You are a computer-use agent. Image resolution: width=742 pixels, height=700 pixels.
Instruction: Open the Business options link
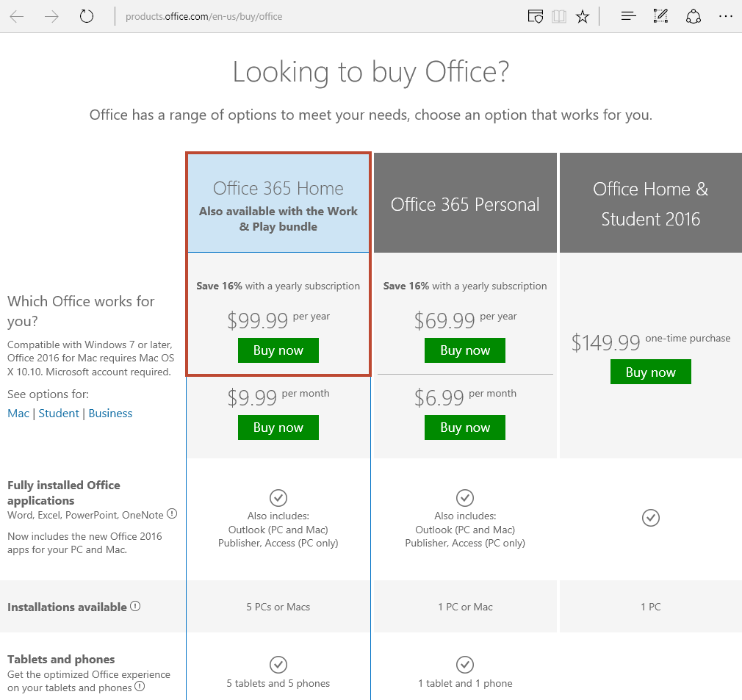coord(110,414)
